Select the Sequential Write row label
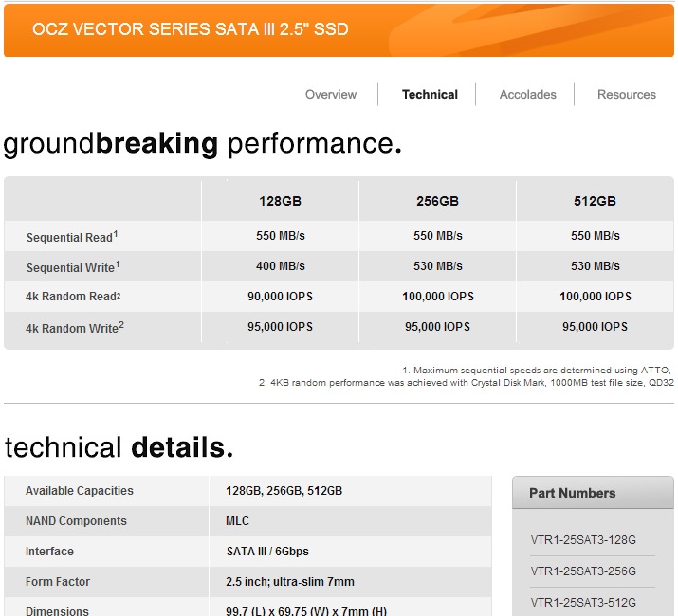Screen dimensions: 678x616 (x=73, y=267)
